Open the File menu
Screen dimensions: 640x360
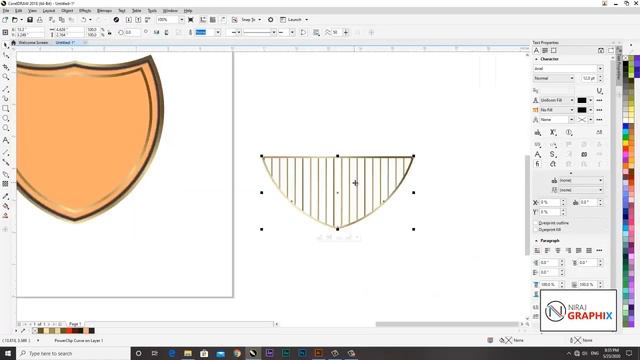pos(6,11)
